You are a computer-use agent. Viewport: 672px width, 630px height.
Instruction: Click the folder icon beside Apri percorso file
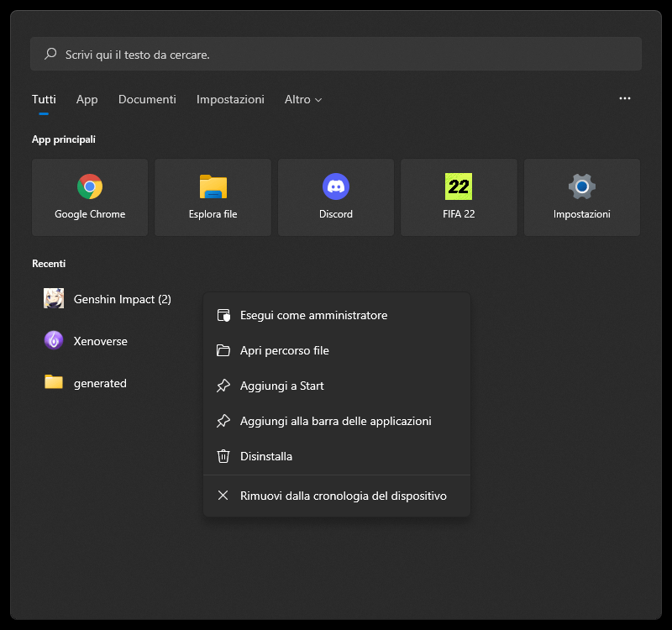click(x=223, y=350)
